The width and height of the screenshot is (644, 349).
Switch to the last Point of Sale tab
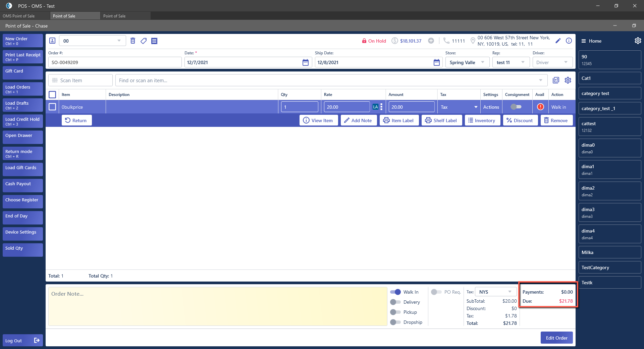pyautogui.click(x=125, y=16)
